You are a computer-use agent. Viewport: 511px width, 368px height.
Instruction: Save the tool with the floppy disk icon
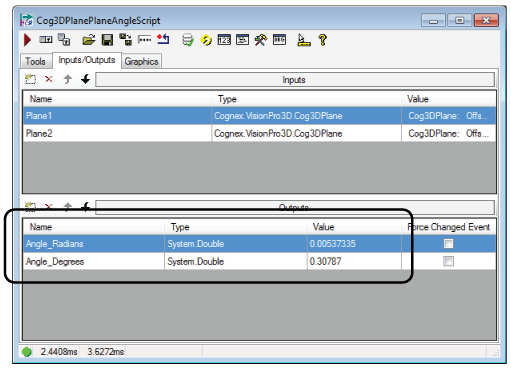107,40
